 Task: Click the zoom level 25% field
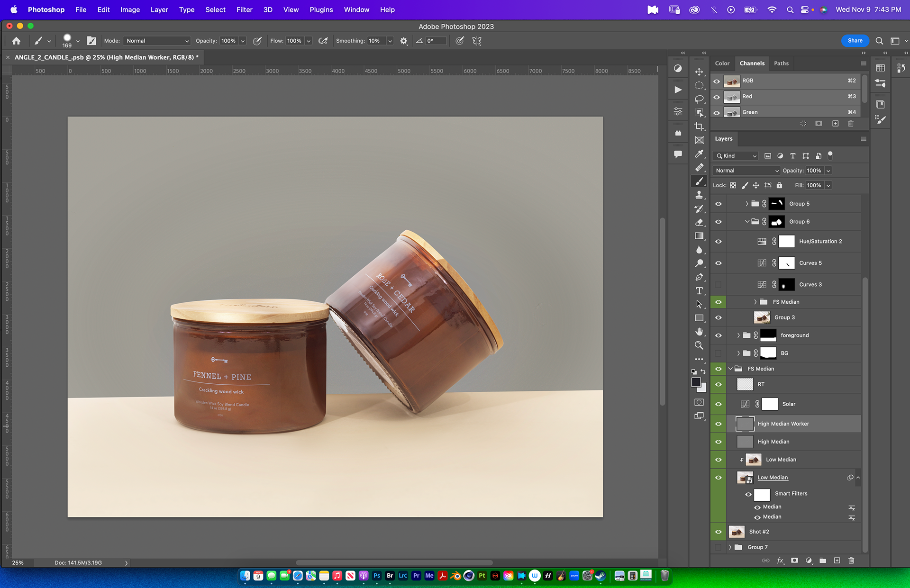[x=18, y=563]
